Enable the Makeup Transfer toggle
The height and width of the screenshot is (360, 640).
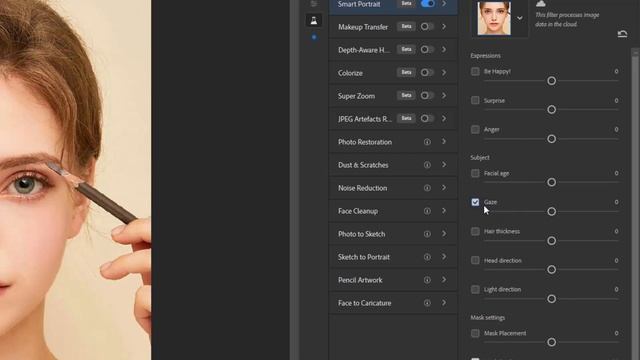click(x=427, y=27)
